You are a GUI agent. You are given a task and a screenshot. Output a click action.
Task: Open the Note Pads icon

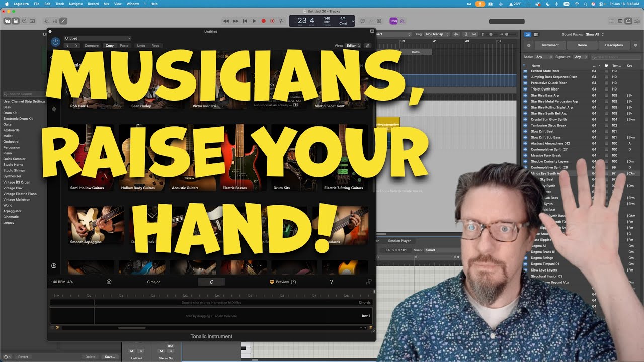[620, 21]
